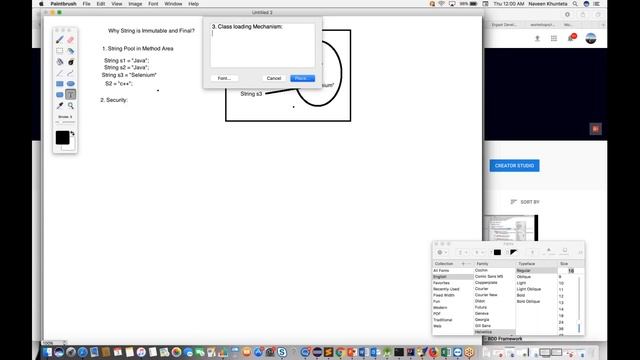Click the Creator Studio button
This screenshot has width=640, height=360.
514,166
